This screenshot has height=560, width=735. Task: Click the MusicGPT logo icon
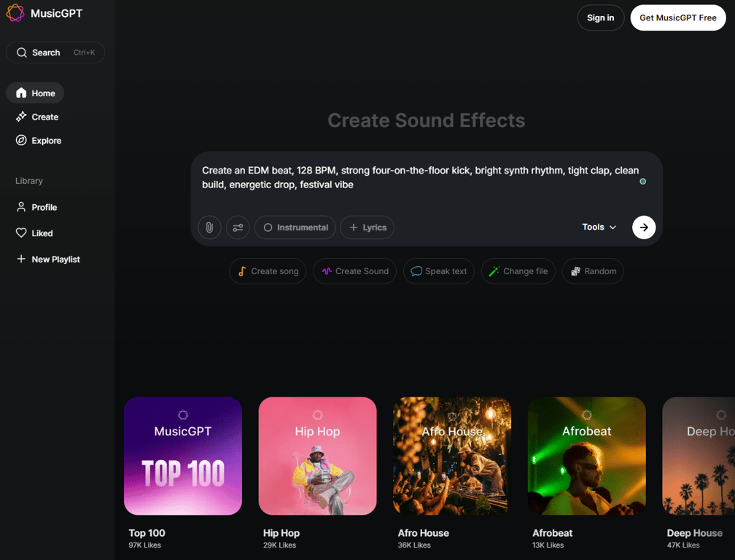pos(15,13)
